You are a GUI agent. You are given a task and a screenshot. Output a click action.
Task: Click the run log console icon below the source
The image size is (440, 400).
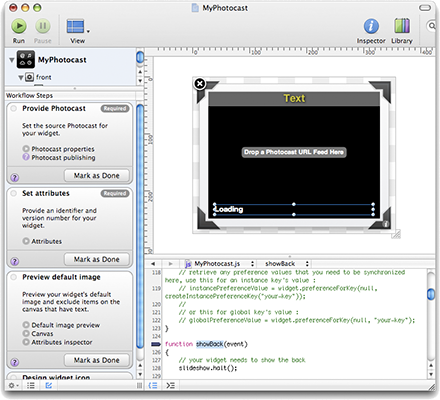click(170, 385)
